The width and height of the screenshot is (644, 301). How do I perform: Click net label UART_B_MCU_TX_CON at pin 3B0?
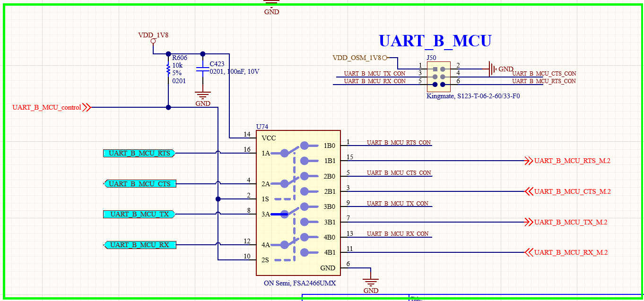point(398,203)
